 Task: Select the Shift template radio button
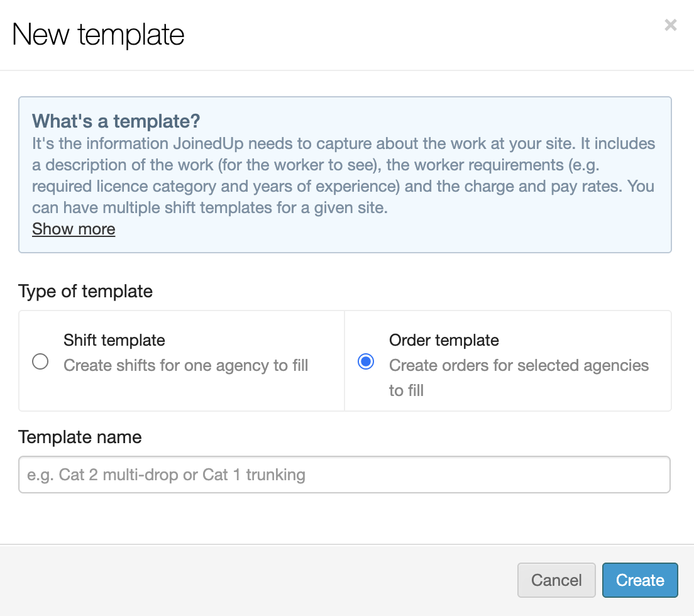[x=40, y=361]
